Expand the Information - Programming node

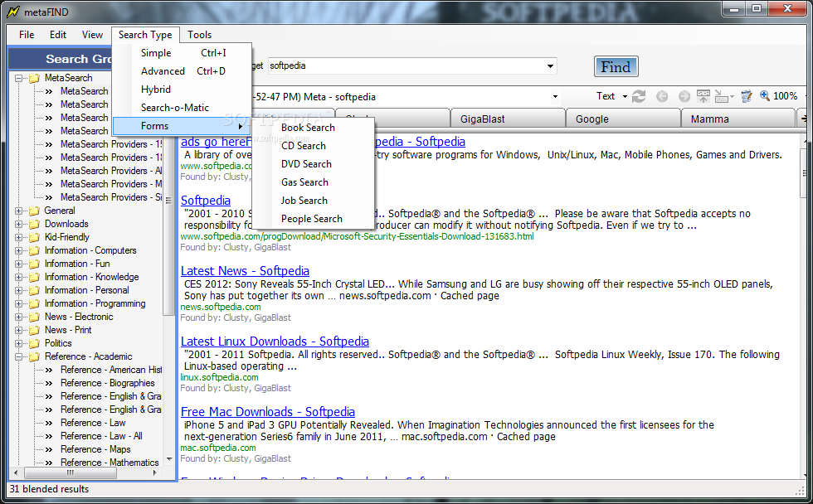[19, 303]
